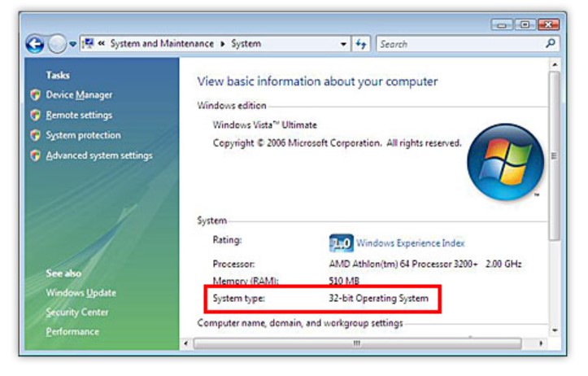This screenshot has width=588, height=376.
Task: Click the 32-bit Operating System value
Action: (378, 299)
